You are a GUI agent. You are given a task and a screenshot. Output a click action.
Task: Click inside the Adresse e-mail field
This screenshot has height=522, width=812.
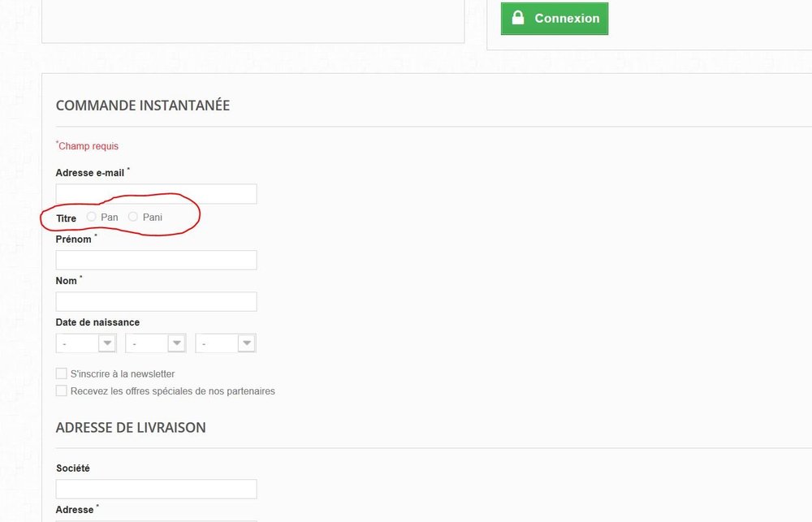point(155,193)
